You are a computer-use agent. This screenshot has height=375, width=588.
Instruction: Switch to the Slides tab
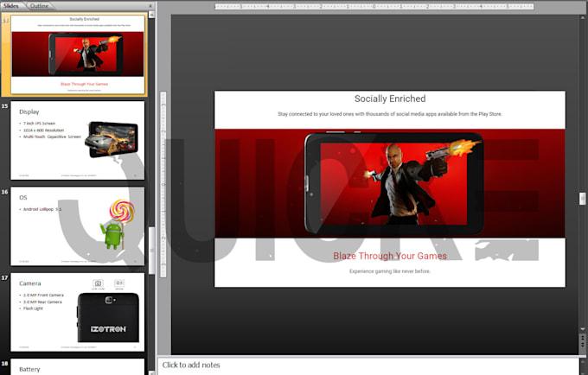11,6
